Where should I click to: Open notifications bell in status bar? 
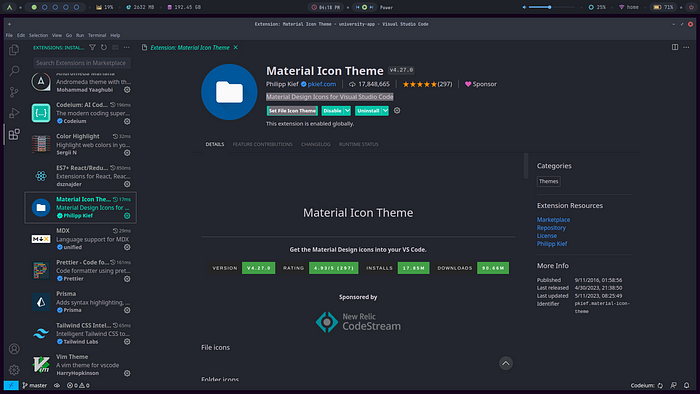pyautogui.click(x=687, y=385)
